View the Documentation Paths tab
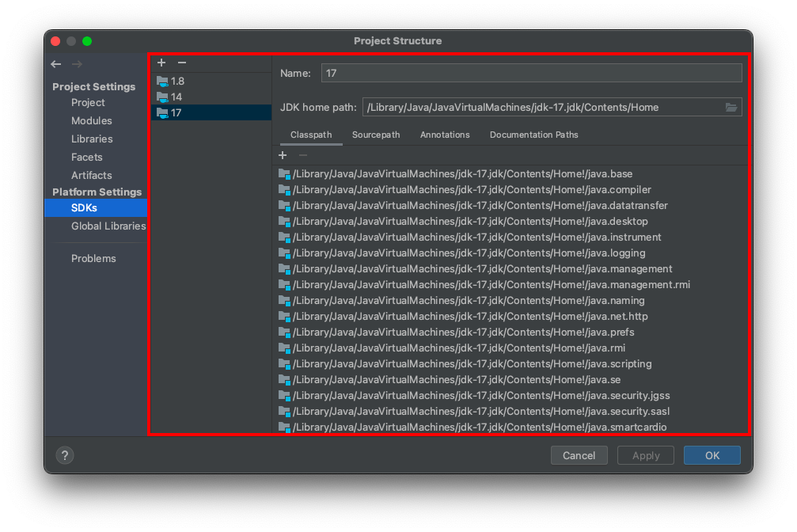Image resolution: width=797 pixels, height=532 pixels. [x=534, y=135]
